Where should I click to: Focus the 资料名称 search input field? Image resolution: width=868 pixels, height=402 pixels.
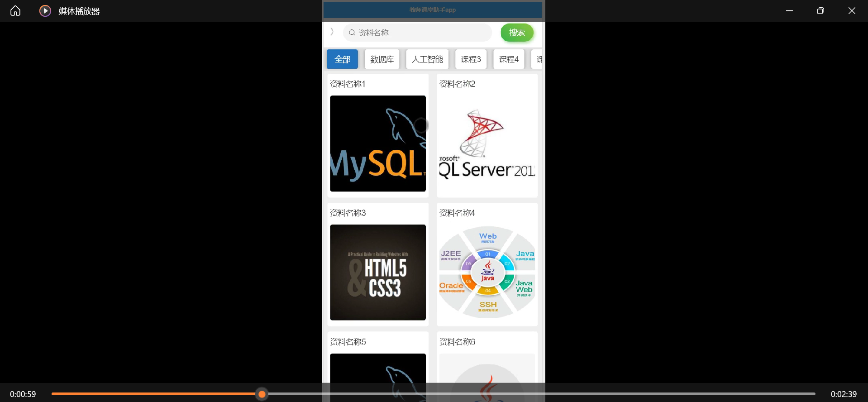tap(417, 33)
